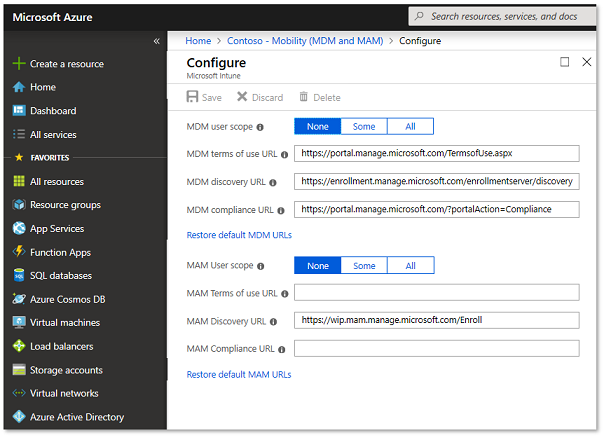Set MAM User scope to All
Image resolution: width=604 pixels, height=440 pixels.
(410, 266)
